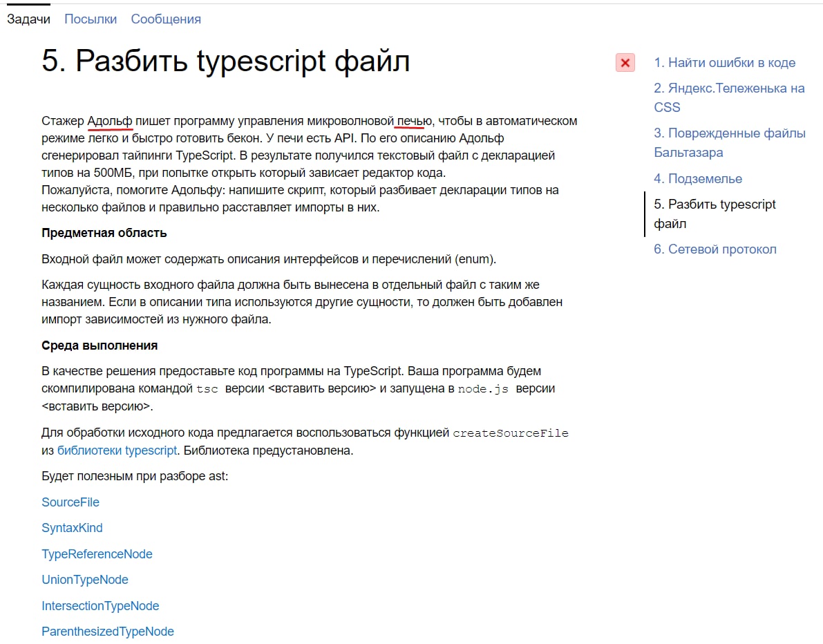Screen dimensions: 823x644
Task: Open the Посылки tab
Action: point(91,19)
